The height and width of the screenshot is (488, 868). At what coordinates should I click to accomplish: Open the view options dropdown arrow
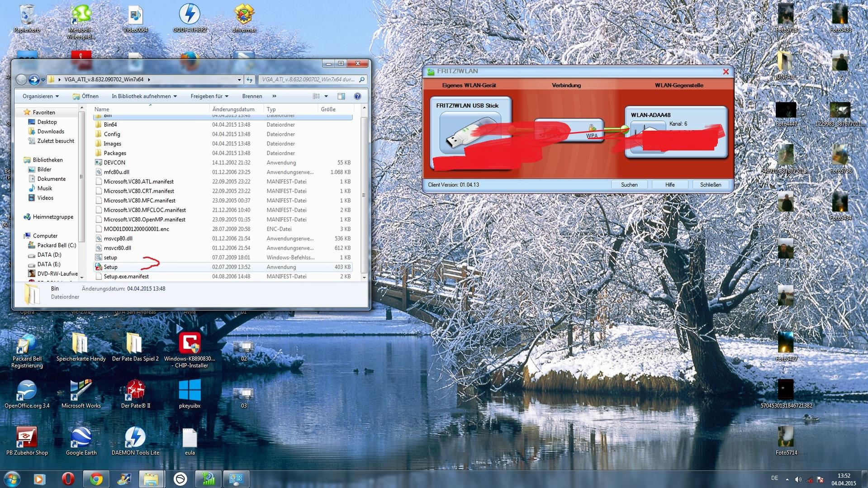click(326, 96)
